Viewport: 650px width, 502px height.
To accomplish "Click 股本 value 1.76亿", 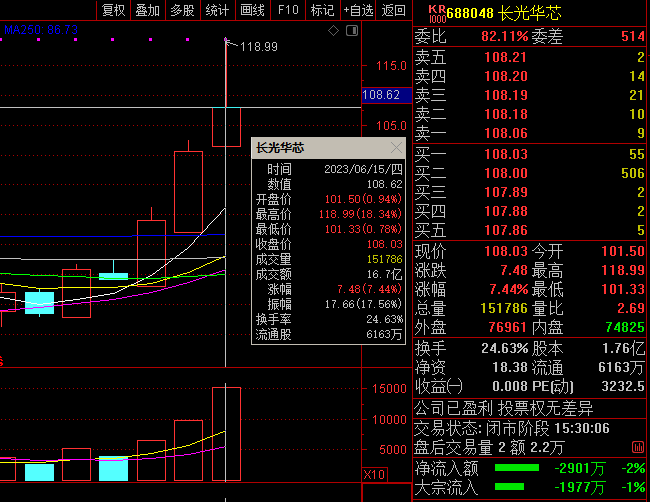I will 623,348.
